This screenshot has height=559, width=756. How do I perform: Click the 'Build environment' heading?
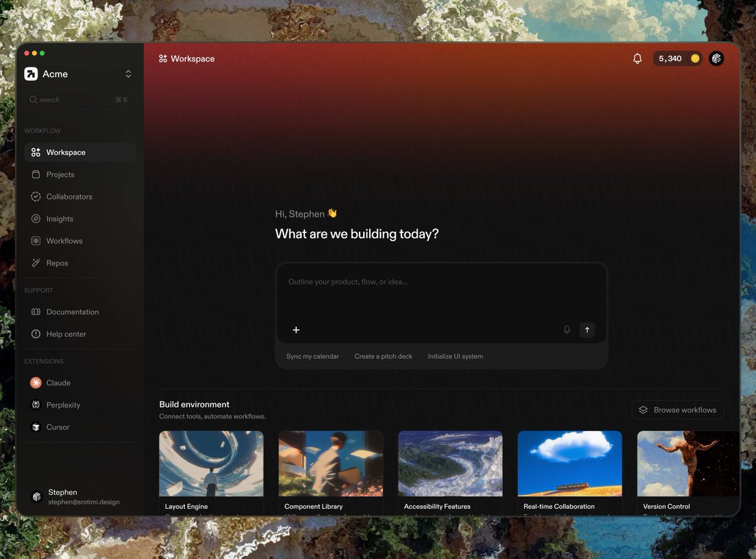click(x=194, y=404)
